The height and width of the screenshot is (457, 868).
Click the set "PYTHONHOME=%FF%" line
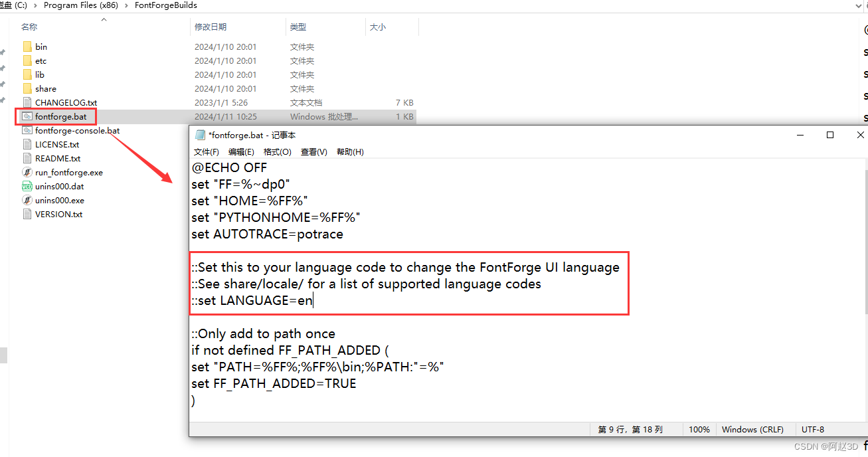[276, 217]
